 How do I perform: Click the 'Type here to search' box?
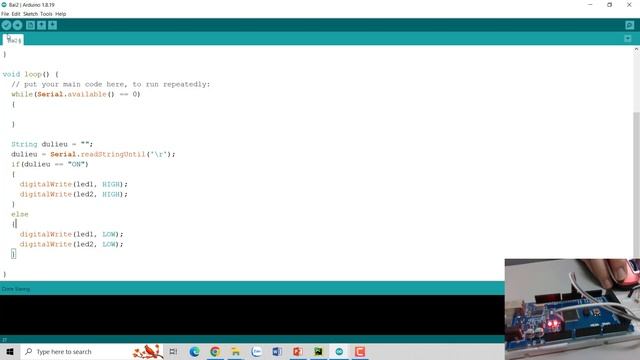click(92, 351)
